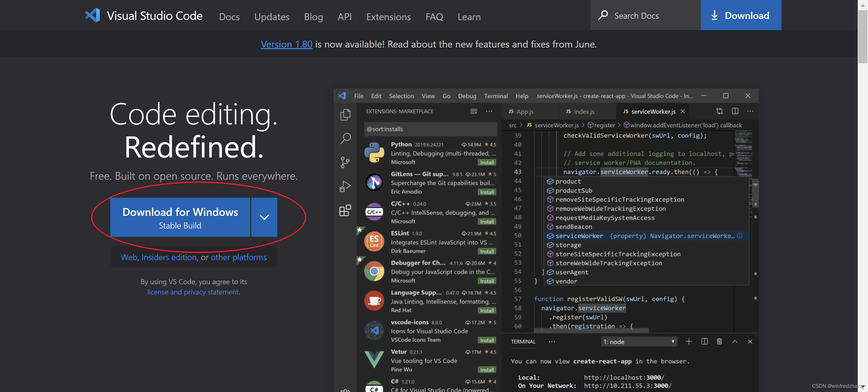
Task: Add new terminal with plus icon
Action: (688, 341)
